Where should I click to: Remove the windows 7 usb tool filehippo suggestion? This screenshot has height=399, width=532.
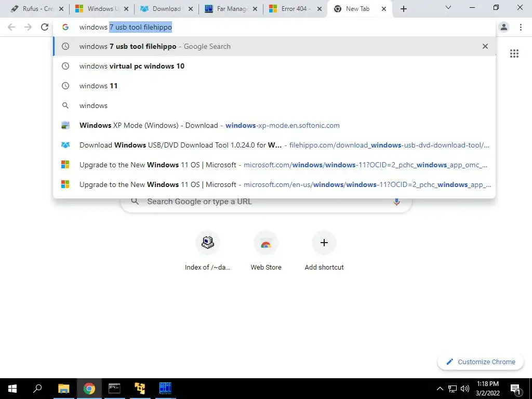(485, 46)
